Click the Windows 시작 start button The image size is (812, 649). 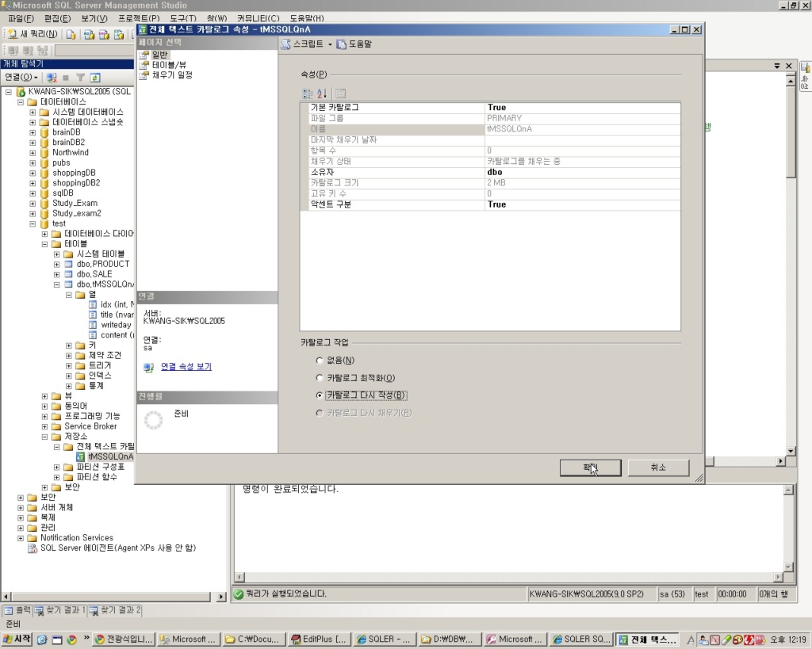(17, 639)
